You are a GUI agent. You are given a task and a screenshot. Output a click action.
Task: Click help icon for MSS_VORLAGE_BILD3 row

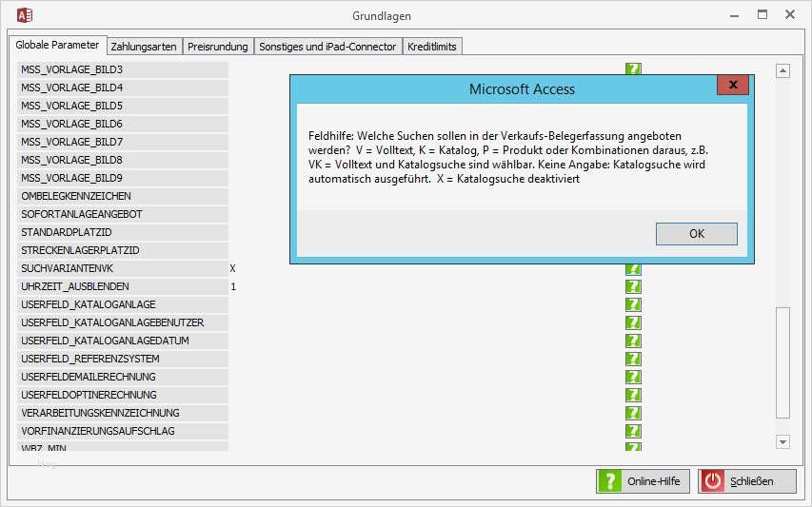pos(633,68)
